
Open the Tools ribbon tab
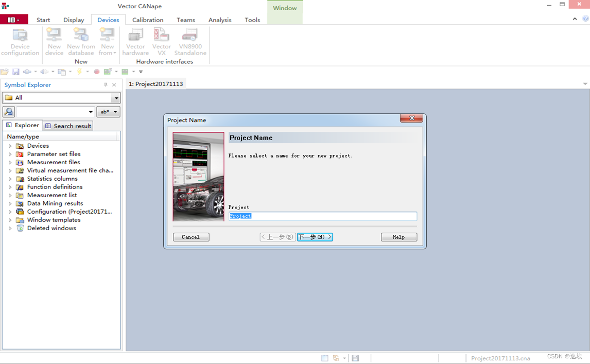[252, 20]
